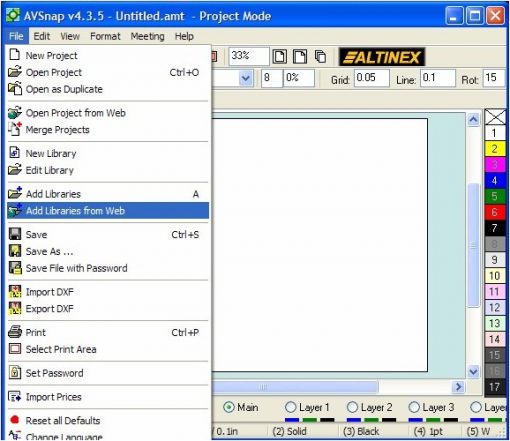The height and width of the screenshot is (441, 510).
Task: Click the horizontal scrollbar thumb
Action: [295, 387]
